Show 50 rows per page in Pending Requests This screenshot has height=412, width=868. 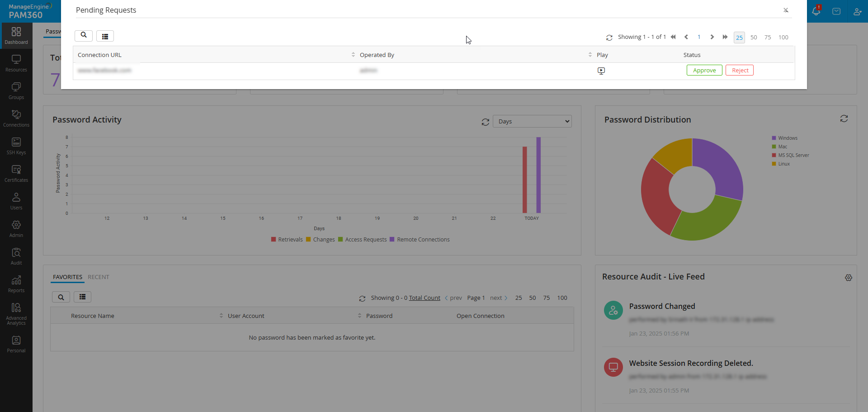tap(754, 38)
